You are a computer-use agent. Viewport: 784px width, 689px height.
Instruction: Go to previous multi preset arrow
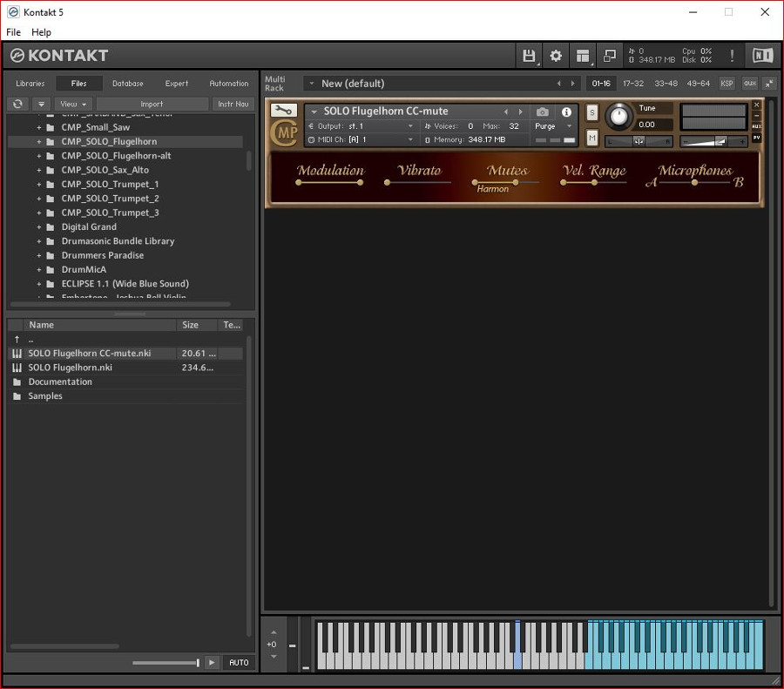pyautogui.click(x=559, y=84)
